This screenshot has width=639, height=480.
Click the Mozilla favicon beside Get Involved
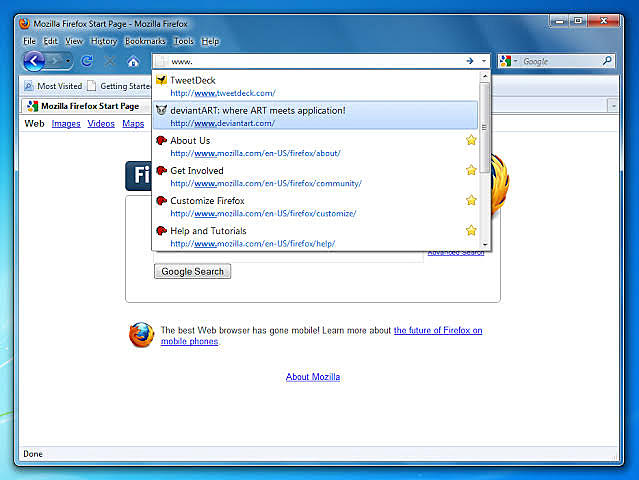[x=161, y=170]
